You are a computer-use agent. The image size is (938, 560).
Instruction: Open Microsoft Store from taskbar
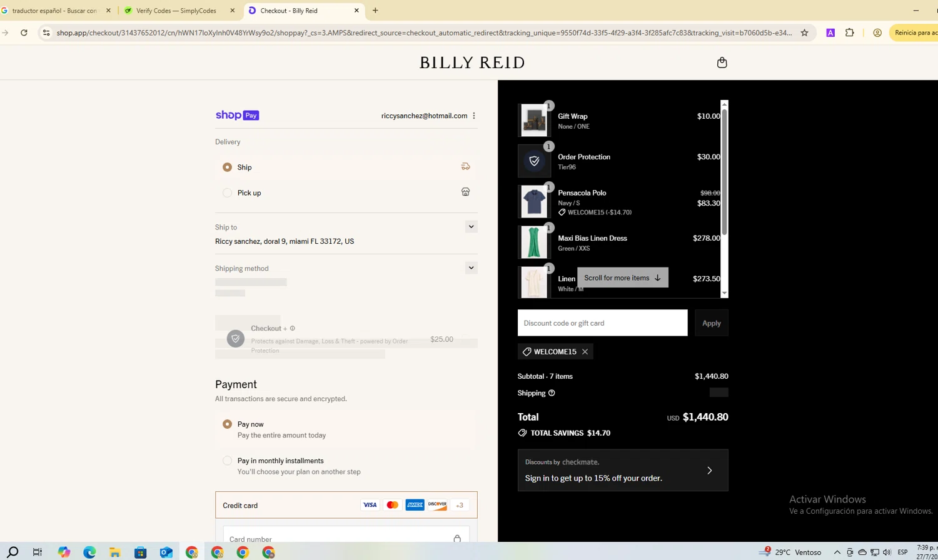(x=141, y=552)
